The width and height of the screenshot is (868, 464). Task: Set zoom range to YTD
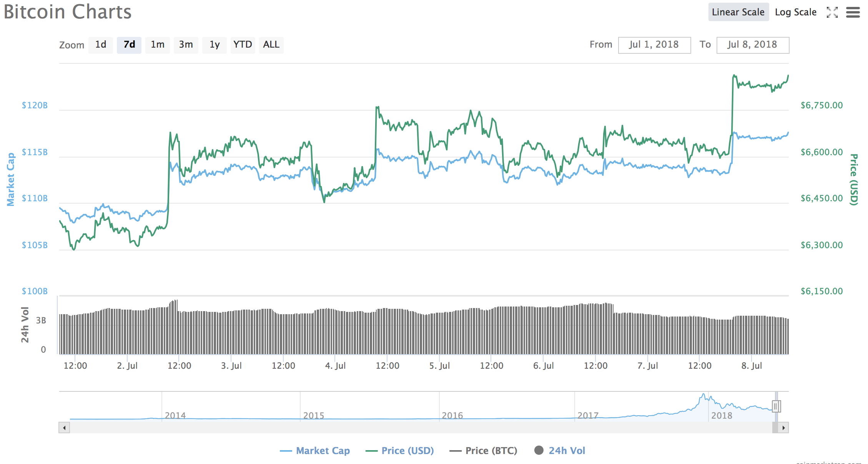[243, 45]
